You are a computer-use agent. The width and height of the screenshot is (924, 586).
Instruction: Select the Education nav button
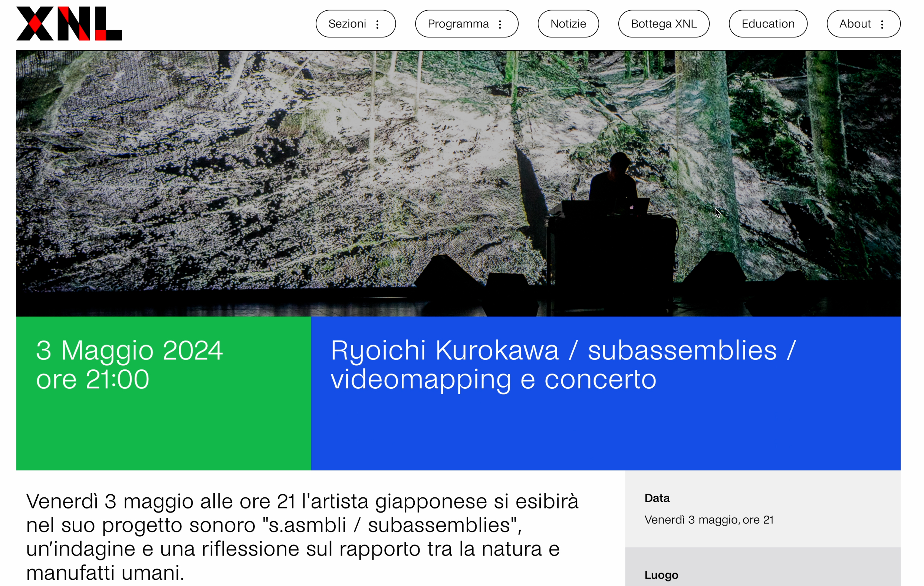click(x=768, y=24)
